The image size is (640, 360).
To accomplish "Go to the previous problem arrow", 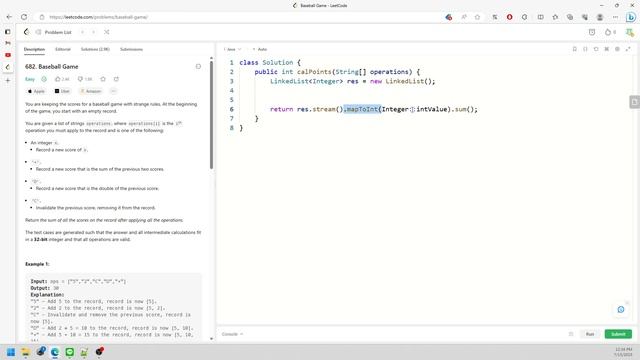I will [82, 32].
